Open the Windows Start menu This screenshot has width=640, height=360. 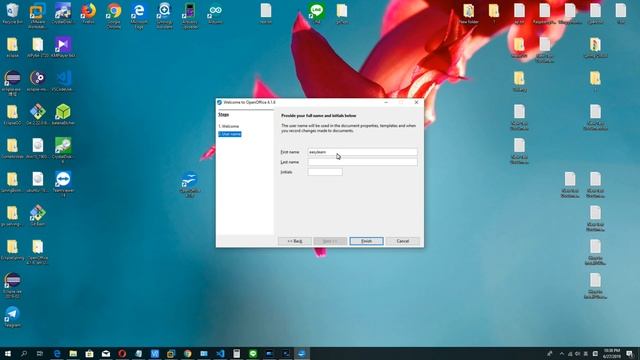coord(8,353)
